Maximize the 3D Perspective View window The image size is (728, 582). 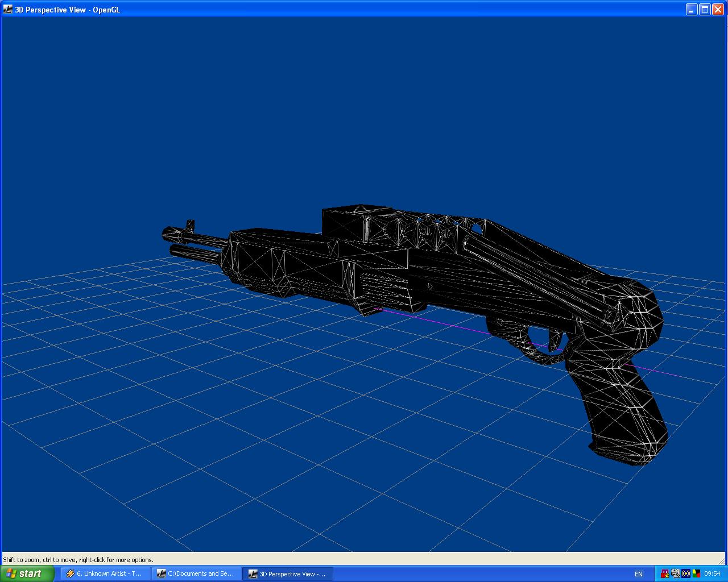click(x=704, y=9)
